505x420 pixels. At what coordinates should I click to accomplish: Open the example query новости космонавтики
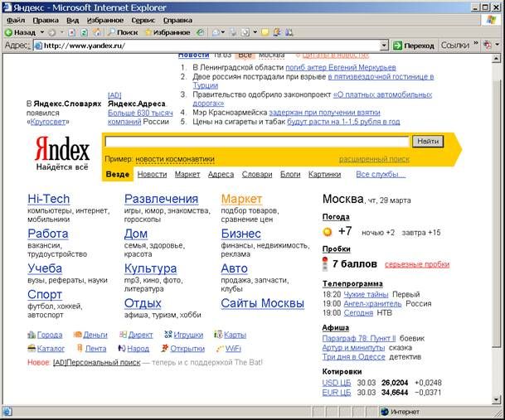pyautogui.click(x=175, y=159)
